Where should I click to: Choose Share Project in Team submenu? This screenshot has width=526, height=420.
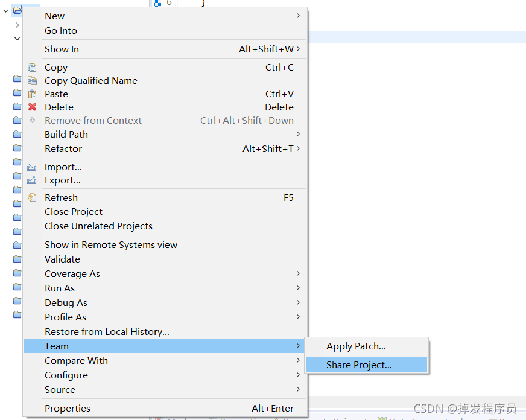coord(366,364)
